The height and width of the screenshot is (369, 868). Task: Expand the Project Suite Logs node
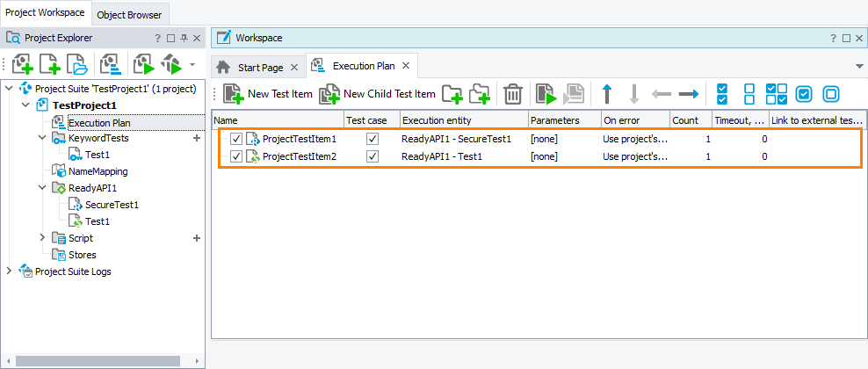[10, 271]
